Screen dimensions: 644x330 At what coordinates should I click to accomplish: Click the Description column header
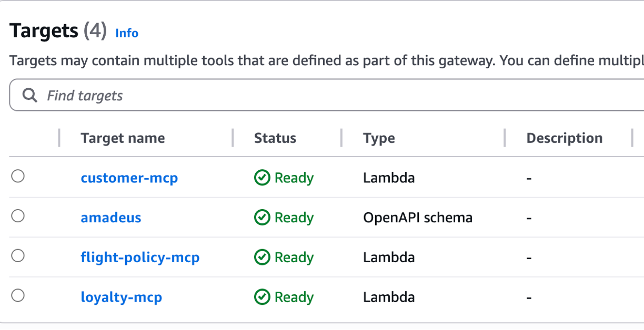[x=564, y=138]
